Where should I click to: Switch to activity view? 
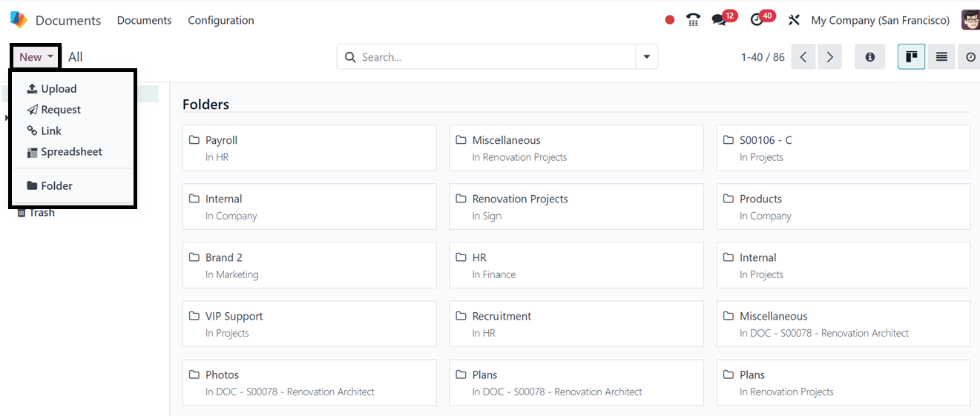(x=970, y=57)
